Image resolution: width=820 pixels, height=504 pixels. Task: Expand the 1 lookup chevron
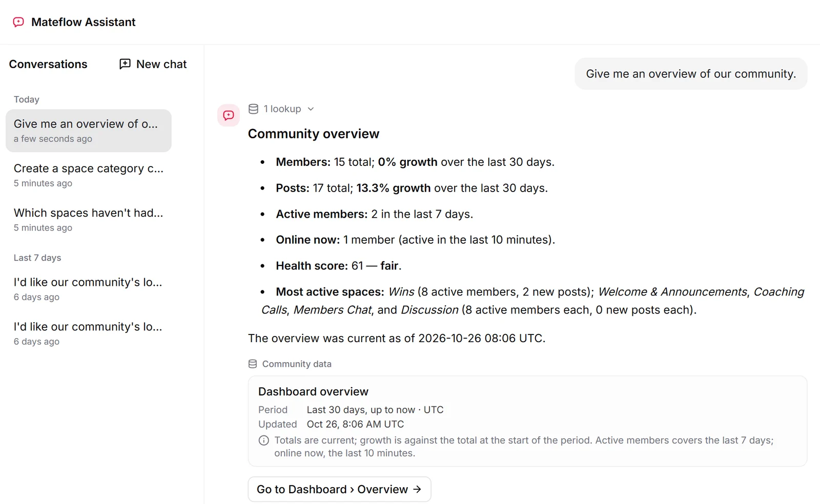(x=311, y=109)
